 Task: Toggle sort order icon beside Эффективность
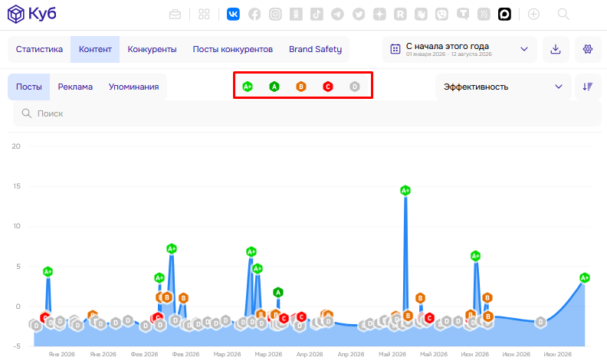(588, 87)
